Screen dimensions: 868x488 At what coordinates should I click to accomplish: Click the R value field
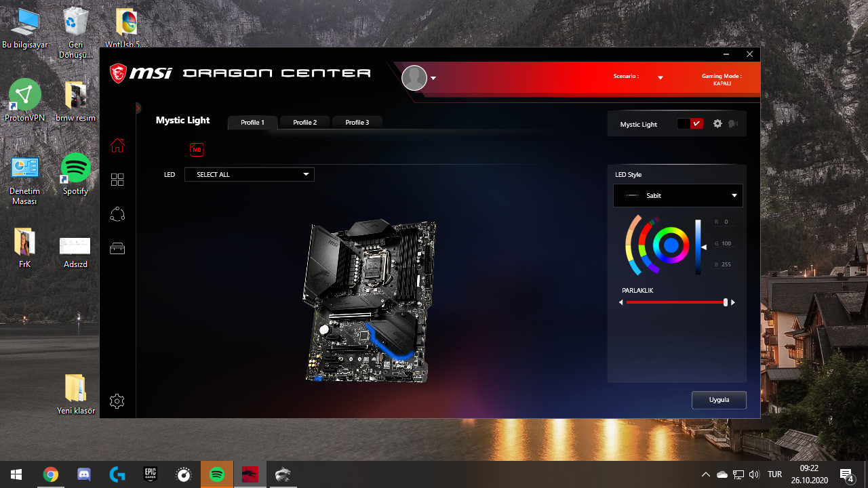tap(725, 222)
